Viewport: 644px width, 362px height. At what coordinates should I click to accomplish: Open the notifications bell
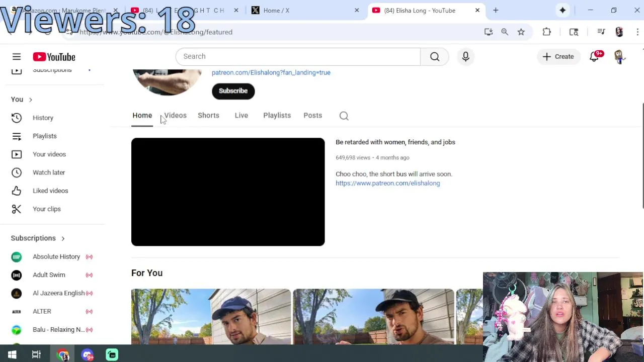[594, 57]
